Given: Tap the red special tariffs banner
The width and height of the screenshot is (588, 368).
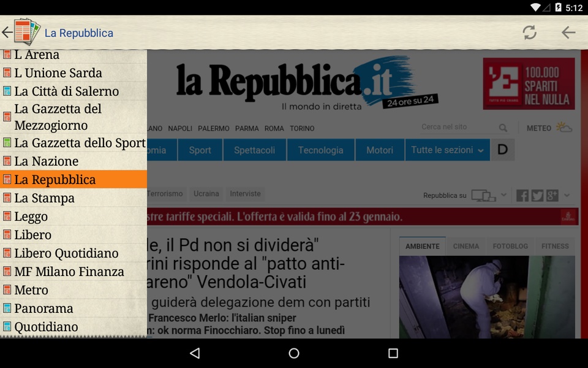Looking at the screenshot, I should (362, 217).
